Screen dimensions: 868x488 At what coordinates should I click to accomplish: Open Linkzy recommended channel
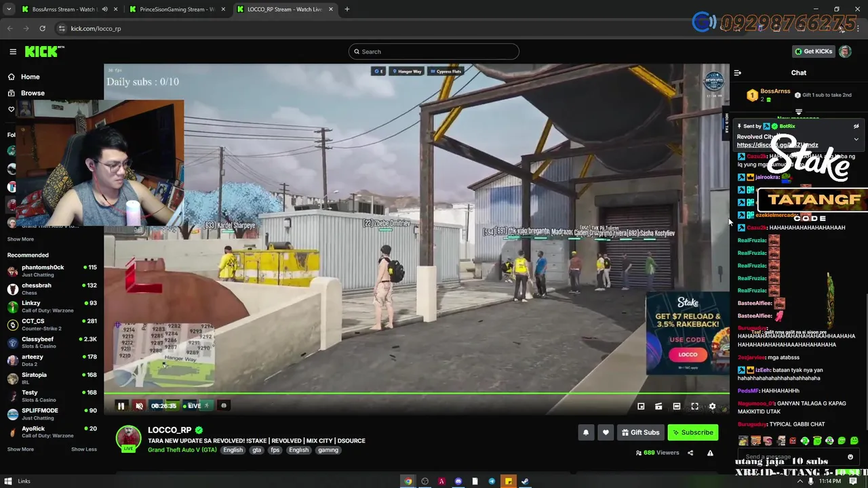(x=52, y=306)
